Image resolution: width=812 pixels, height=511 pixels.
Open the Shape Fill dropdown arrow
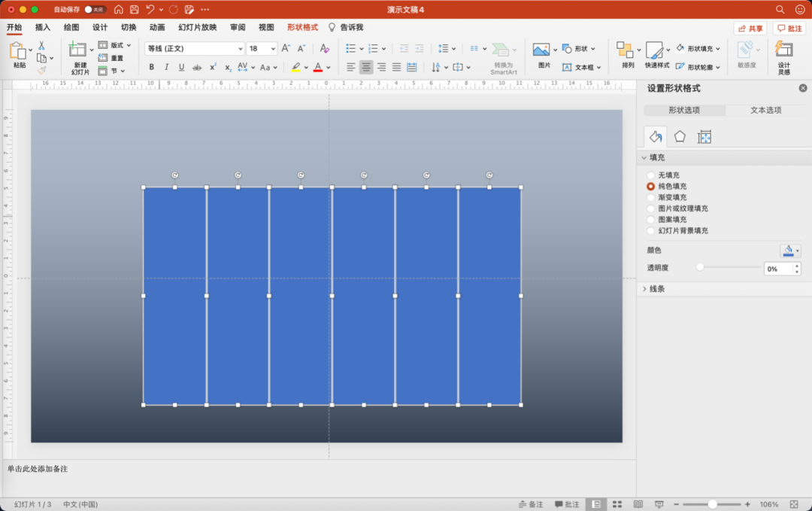tap(718, 49)
